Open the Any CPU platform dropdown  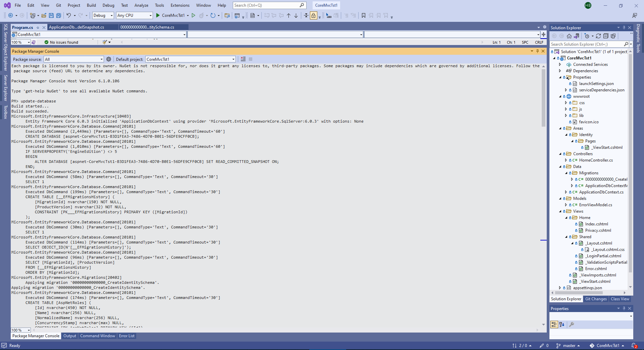(x=135, y=15)
